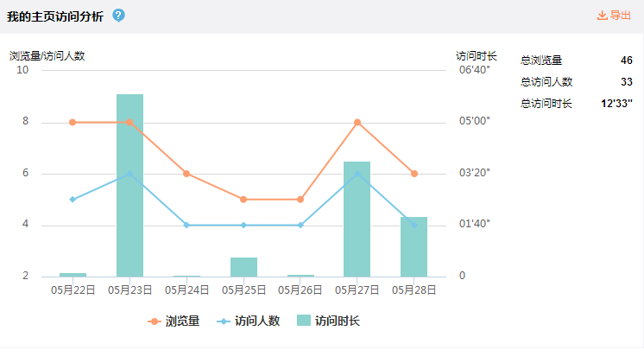Click the 总访问人数 label
644x350 pixels.
[546, 82]
